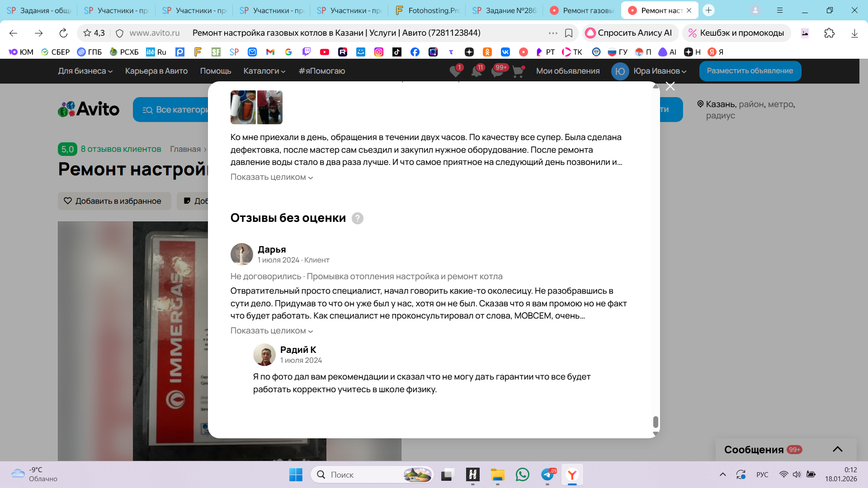This screenshot has height=488, width=868.
Task: Open browser downloads icon
Action: [854, 33]
